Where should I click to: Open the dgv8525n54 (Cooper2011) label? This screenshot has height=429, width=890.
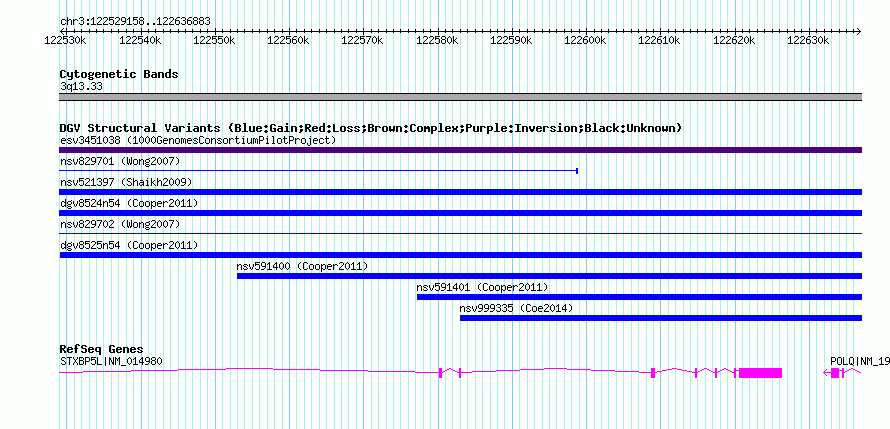[x=129, y=245]
